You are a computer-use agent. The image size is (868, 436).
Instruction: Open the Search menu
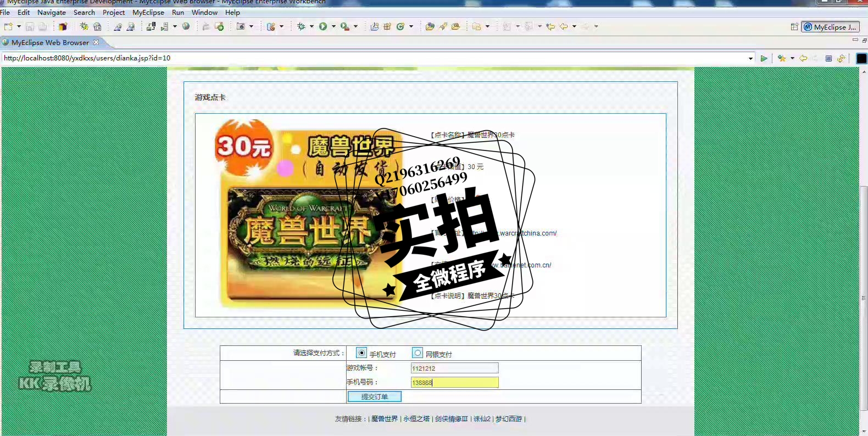tap(84, 12)
